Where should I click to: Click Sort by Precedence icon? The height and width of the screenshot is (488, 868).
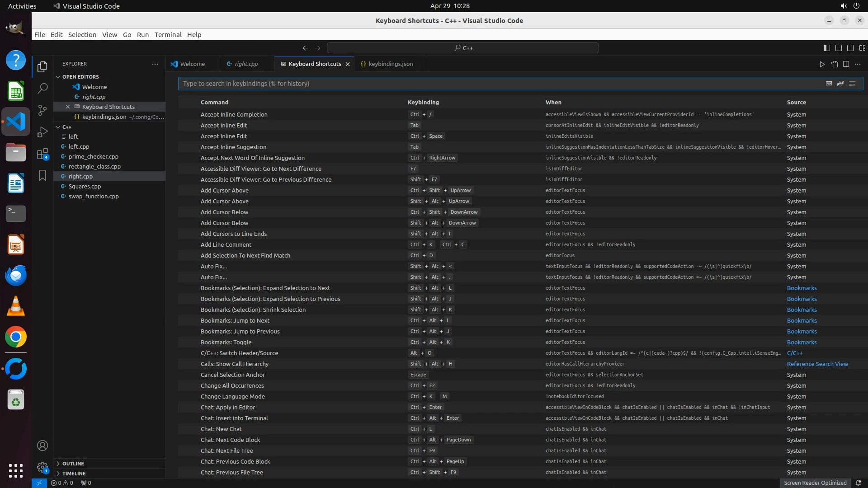pyautogui.click(x=840, y=84)
